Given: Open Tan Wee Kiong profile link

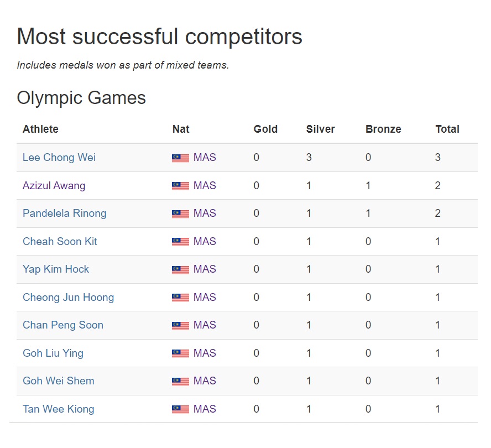Looking at the screenshot, I should point(58,409).
